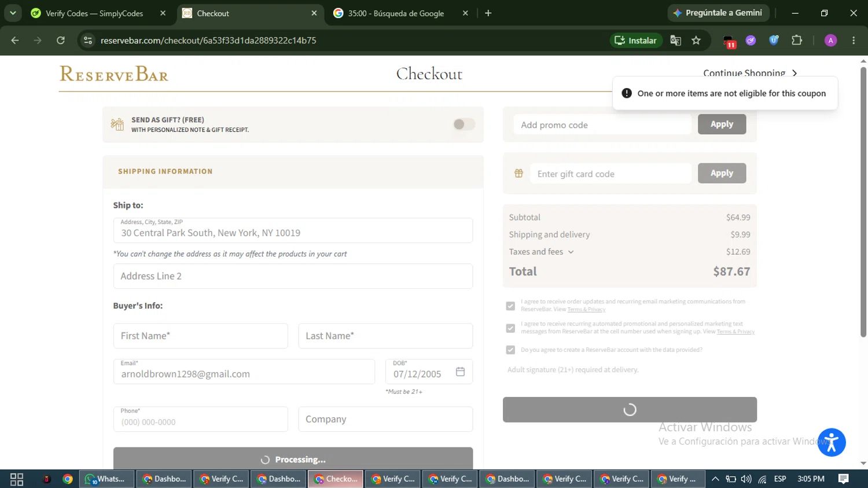Close the Verify Codes SimplyCodes tab
Viewport: 868px width, 488px height.
pos(163,13)
